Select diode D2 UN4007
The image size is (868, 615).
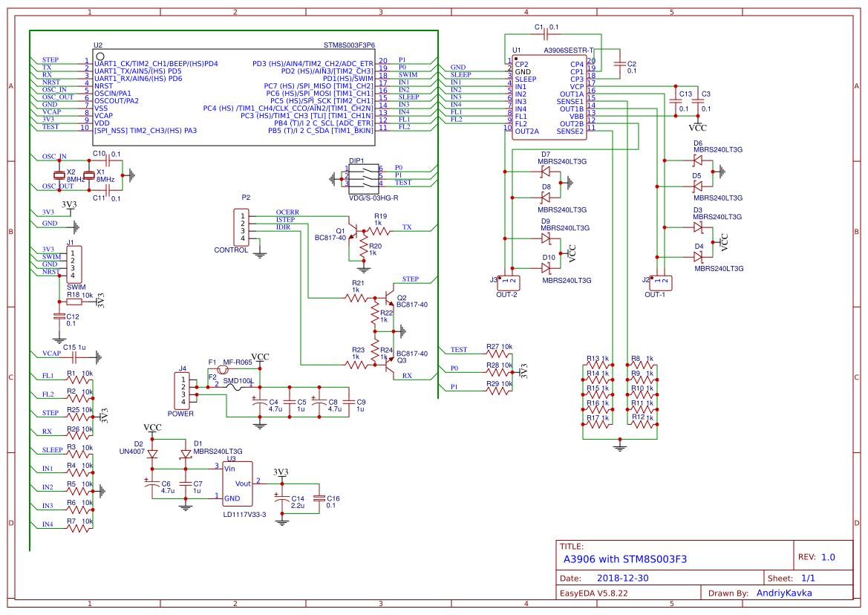point(153,455)
